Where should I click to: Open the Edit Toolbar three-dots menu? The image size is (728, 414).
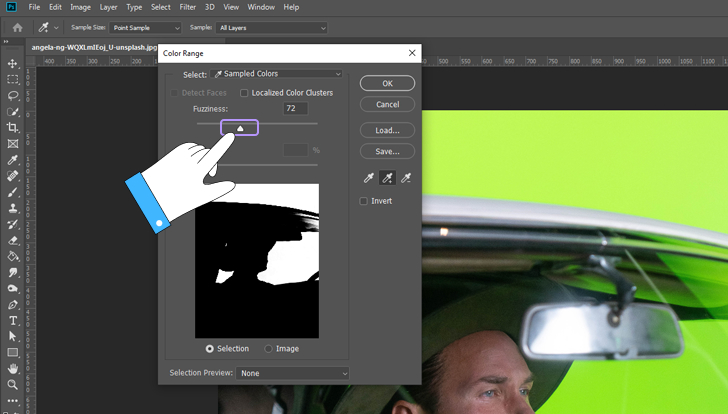click(x=13, y=400)
